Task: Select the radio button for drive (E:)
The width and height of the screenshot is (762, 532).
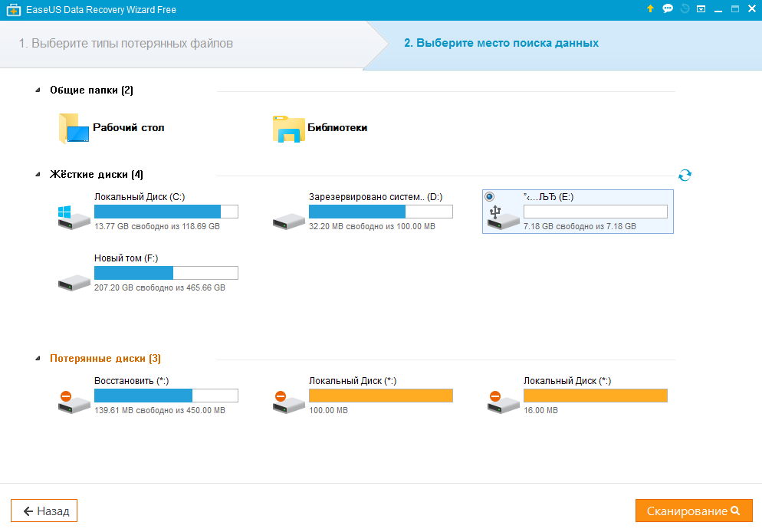Action: [489, 197]
